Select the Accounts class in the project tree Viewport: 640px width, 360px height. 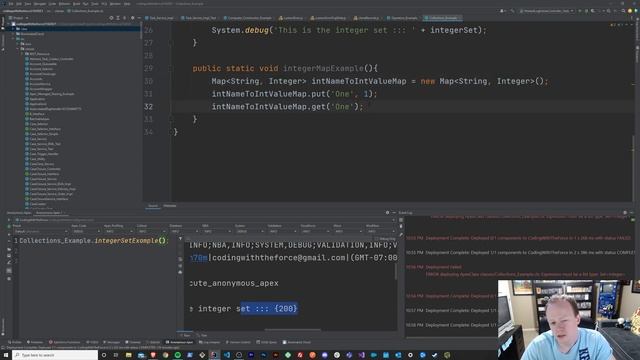[x=36, y=79]
